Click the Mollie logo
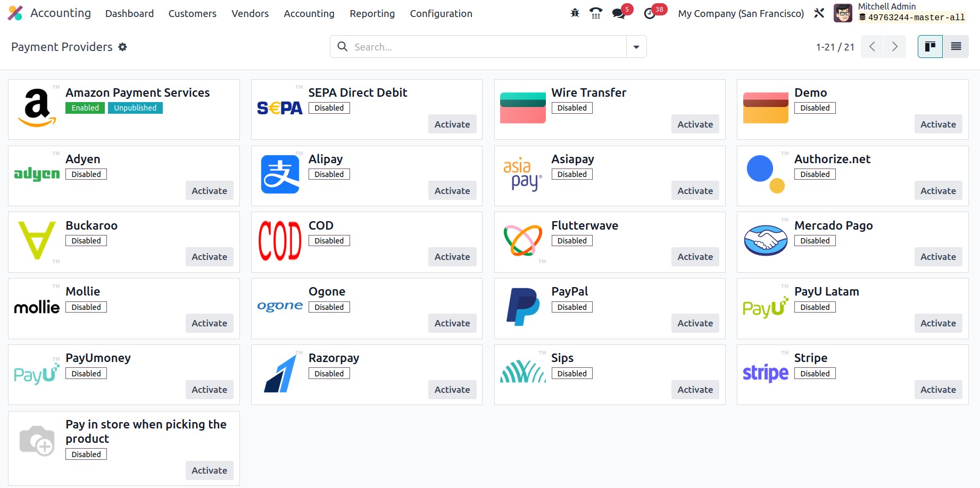The width and height of the screenshot is (980, 488). [37, 307]
